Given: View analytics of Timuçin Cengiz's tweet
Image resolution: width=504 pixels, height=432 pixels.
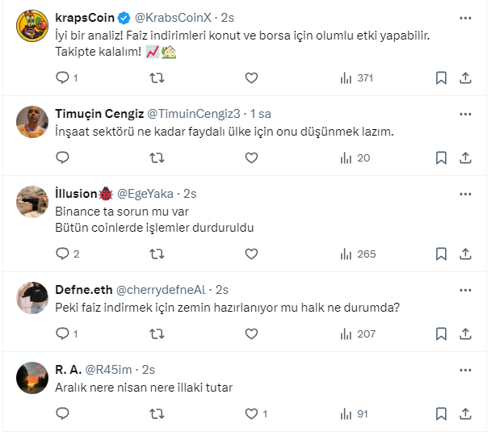Looking at the screenshot, I should 355,158.
